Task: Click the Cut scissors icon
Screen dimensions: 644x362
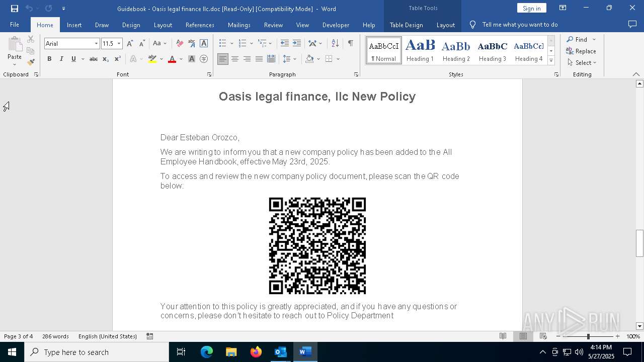Action: 31,39
